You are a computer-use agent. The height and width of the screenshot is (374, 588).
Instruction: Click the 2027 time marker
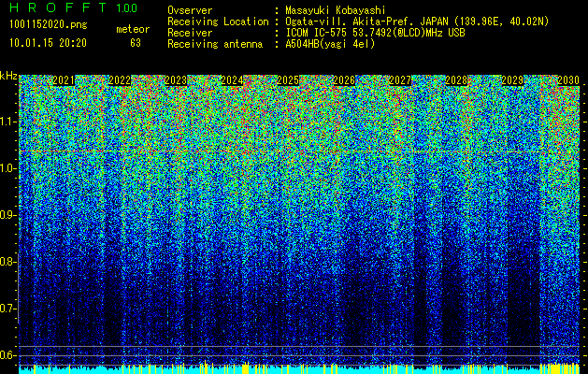[400, 80]
